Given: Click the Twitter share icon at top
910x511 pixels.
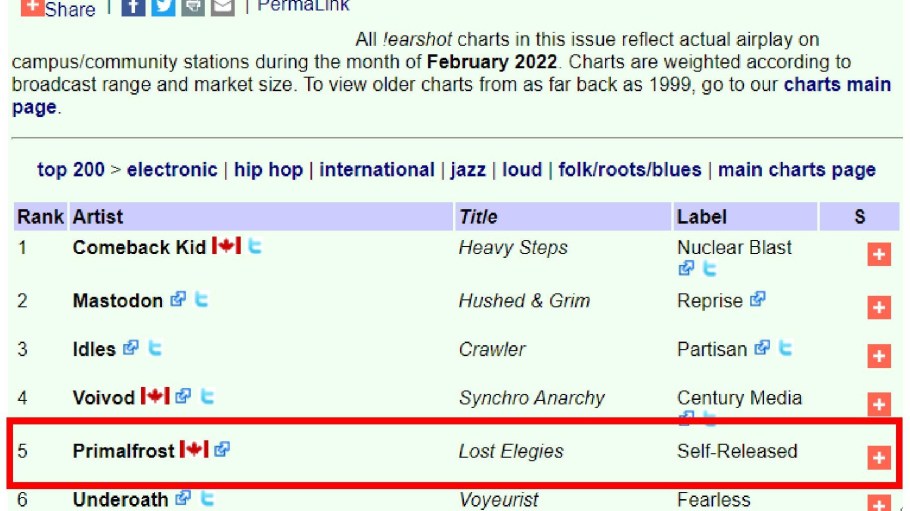Looking at the screenshot, I should (x=163, y=7).
